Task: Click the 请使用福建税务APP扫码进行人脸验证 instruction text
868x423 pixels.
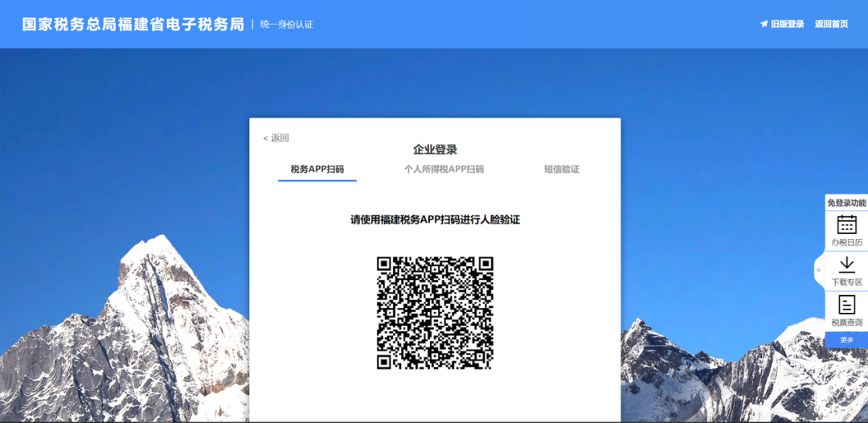Action: [x=435, y=220]
